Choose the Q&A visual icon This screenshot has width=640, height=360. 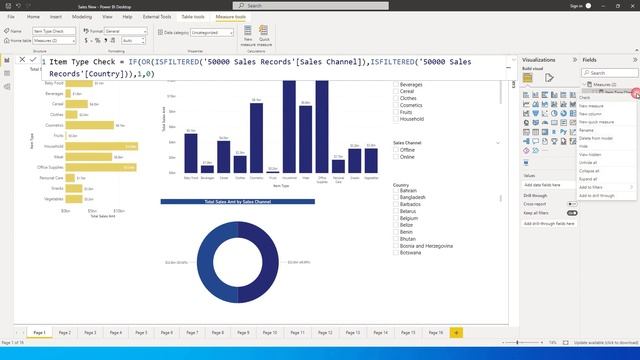pyautogui.click(x=536, y=141)
